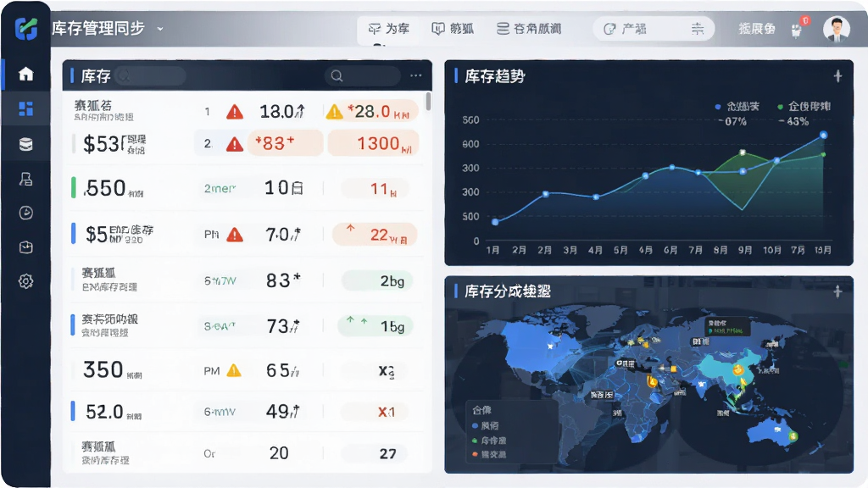Select the .550 inventory row
868x488 pixels.
tap(247, 188)
